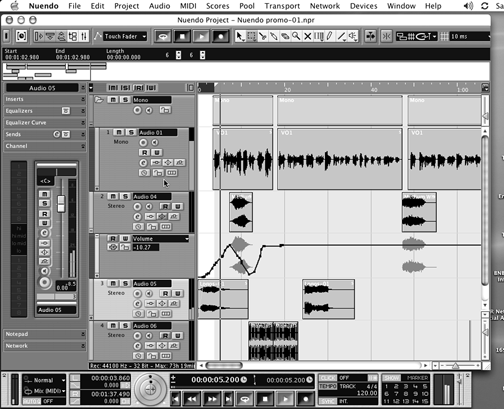Select the Split scissors tool
Screen dimensions: 504x409
coord(263,36)
